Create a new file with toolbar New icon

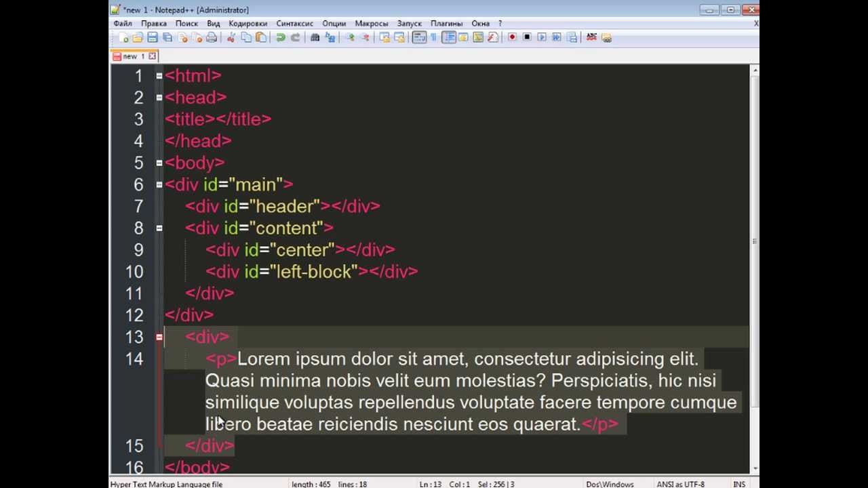[123, 37]
